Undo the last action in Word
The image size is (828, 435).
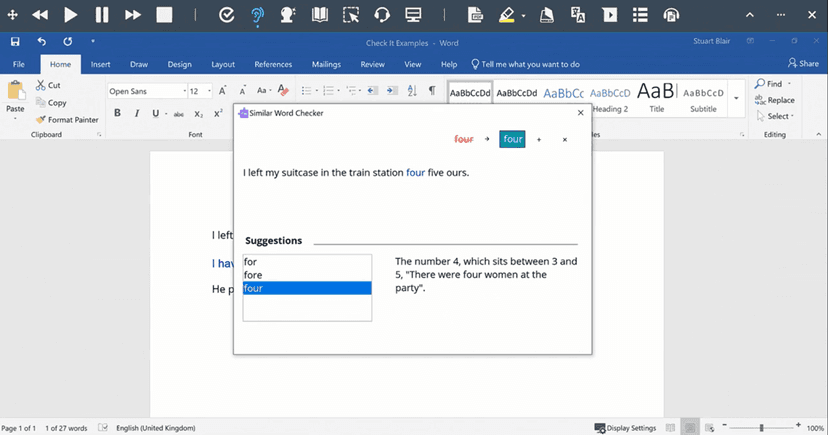point(42,42)
